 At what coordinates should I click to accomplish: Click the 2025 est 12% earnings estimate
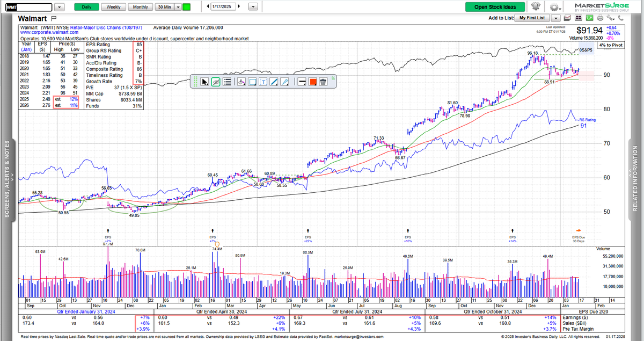coord(67,99)
